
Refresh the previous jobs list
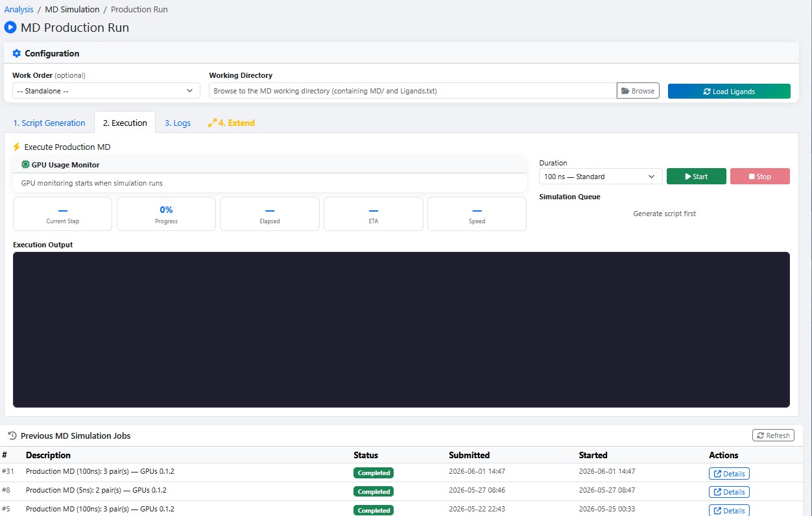tap(773, 436)
